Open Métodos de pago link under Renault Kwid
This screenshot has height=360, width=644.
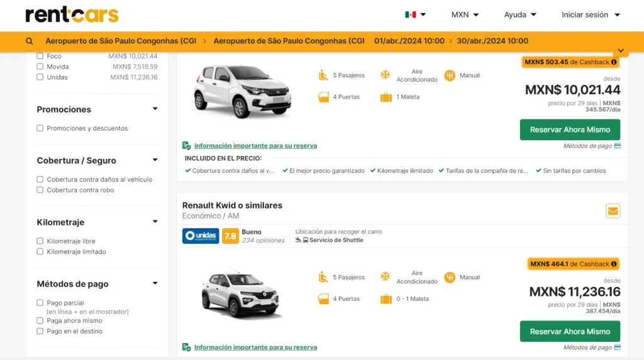[x=587, y=347]
